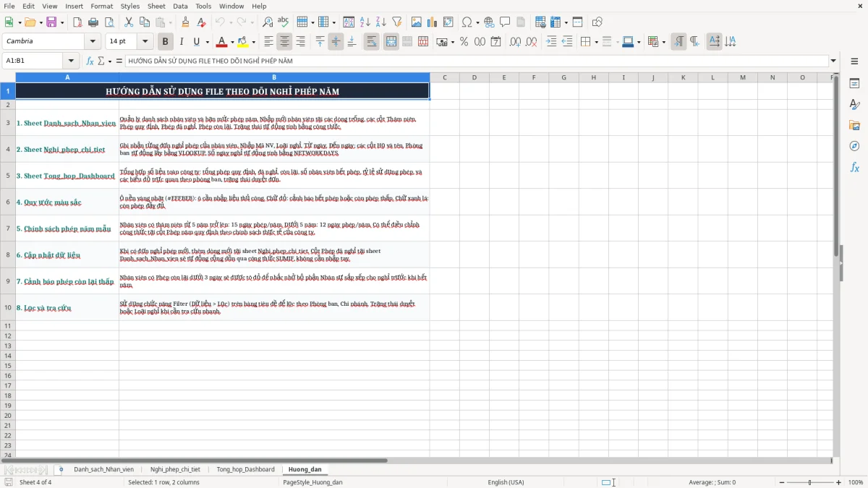Expand the formula bar
868x488 pixels.
pos(833,61)
